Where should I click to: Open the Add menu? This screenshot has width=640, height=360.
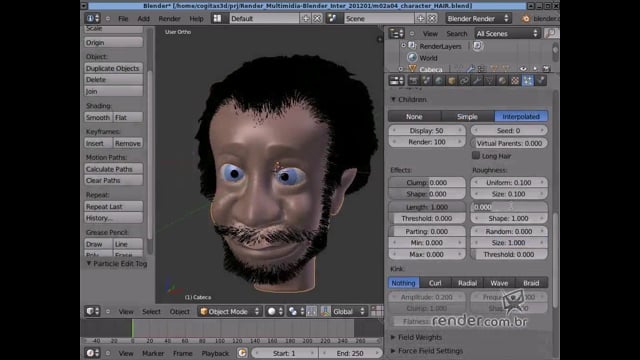click(143, 18)
